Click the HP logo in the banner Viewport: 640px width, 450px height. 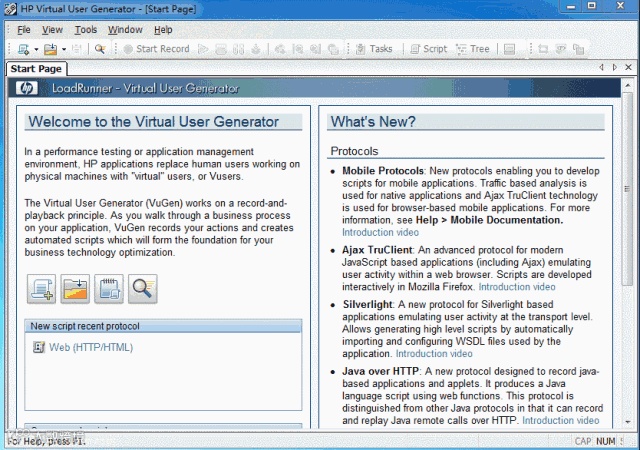[x=27, y=88]
